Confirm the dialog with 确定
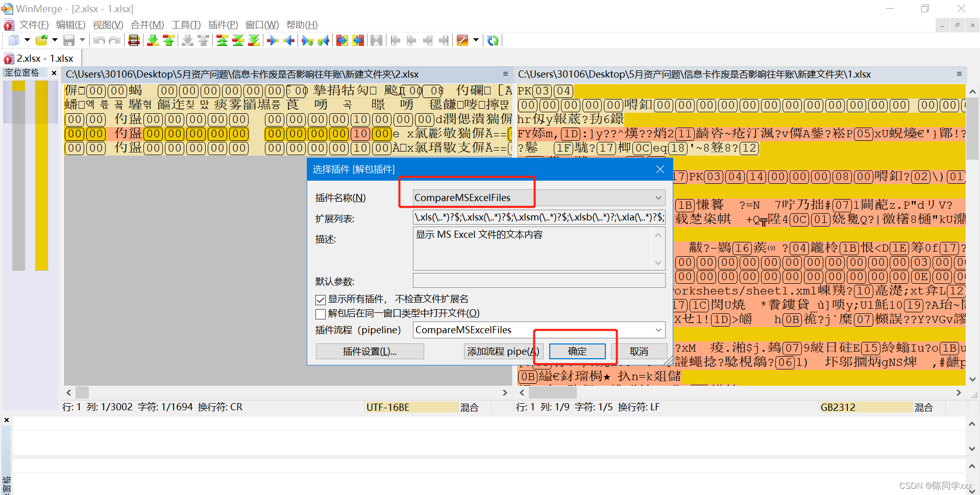 coord(577,351)
